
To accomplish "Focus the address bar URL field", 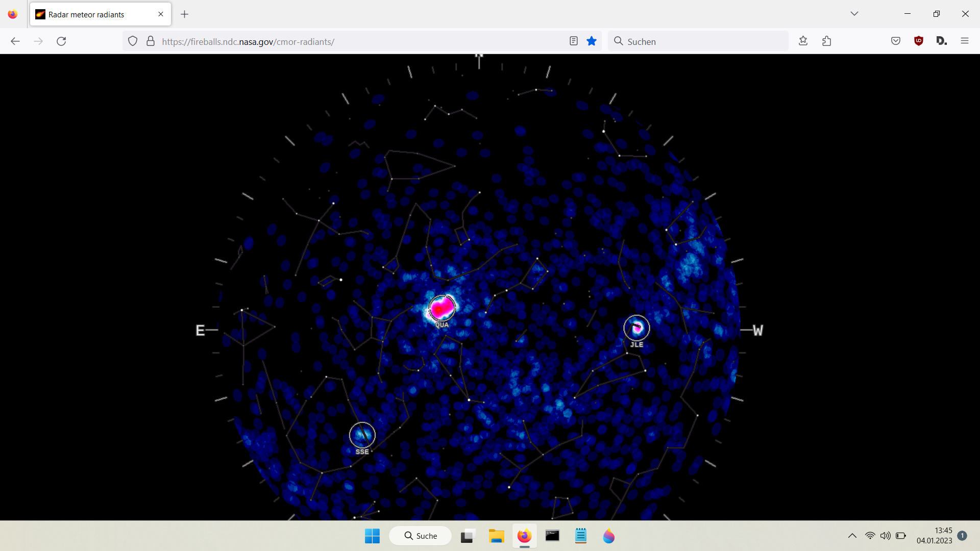I will click(x=362, y=41).
